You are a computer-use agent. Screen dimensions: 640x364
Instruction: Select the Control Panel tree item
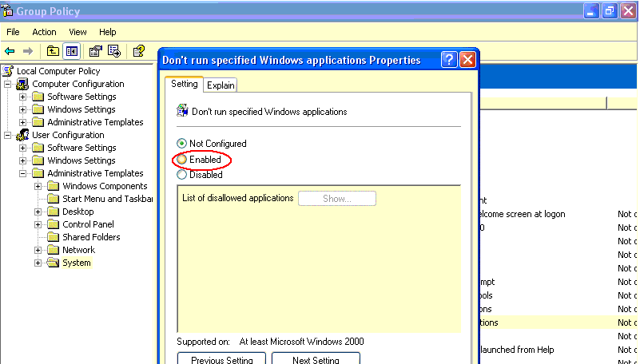(x=88, y=224)
